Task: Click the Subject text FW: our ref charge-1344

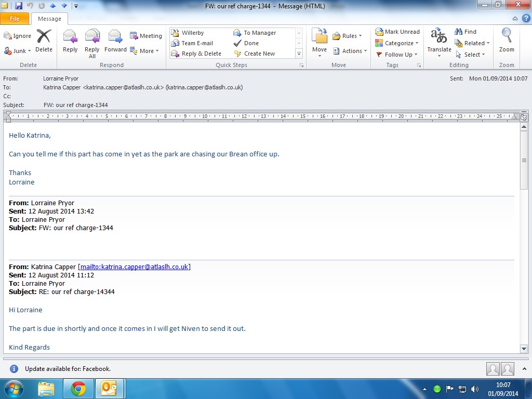Action: point(76,105)
